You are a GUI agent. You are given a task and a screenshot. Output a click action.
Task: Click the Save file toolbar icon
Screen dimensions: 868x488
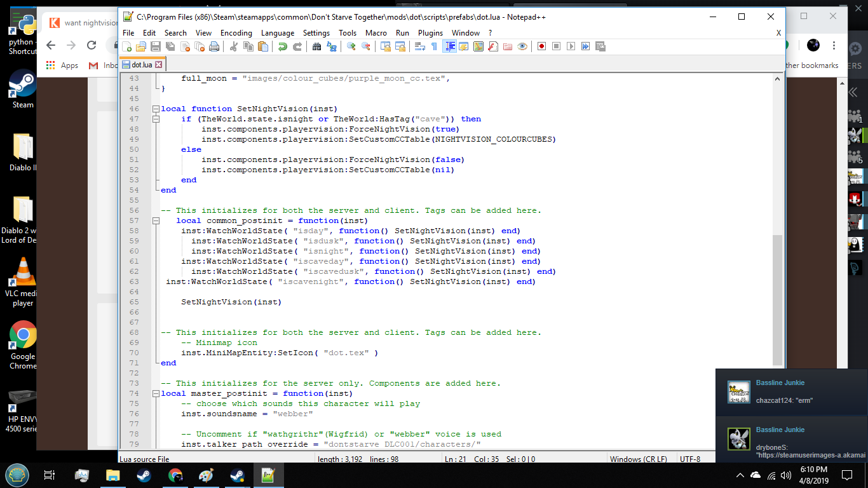[x=156, y=46]
